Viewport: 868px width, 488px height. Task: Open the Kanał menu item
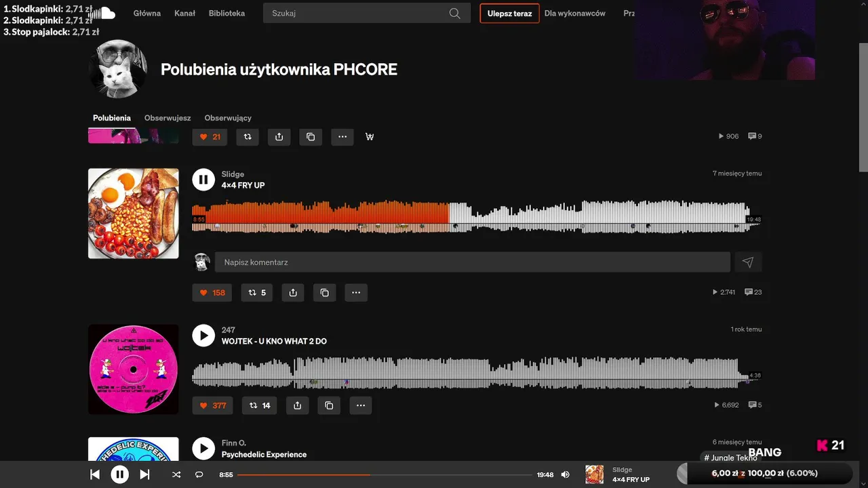184,14
